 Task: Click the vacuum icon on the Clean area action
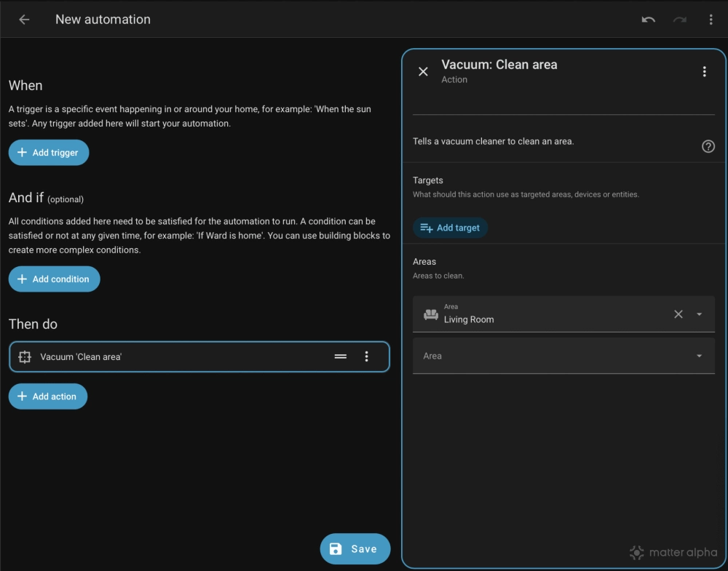point(25,356)
